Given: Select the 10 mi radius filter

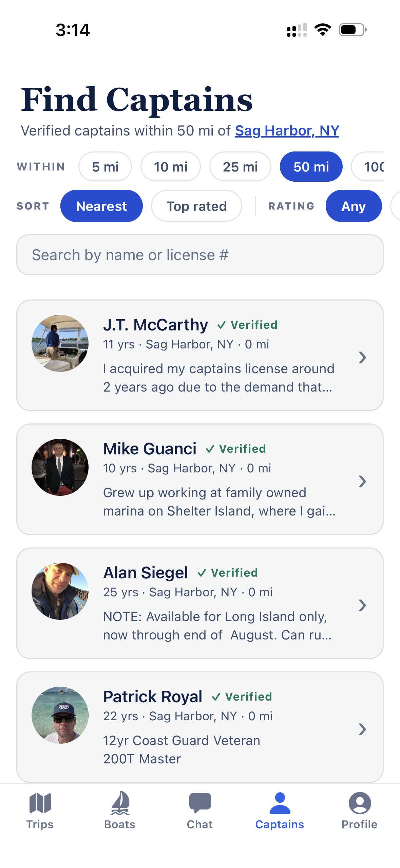Looking at the screenshot, I should point(171,166).
